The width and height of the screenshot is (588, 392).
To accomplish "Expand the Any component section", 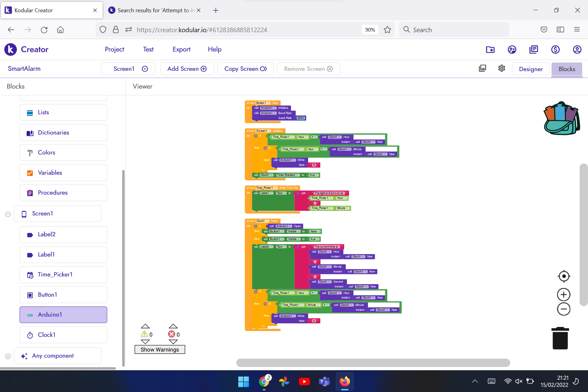I will pyautogui.click(x=8, y=356).
